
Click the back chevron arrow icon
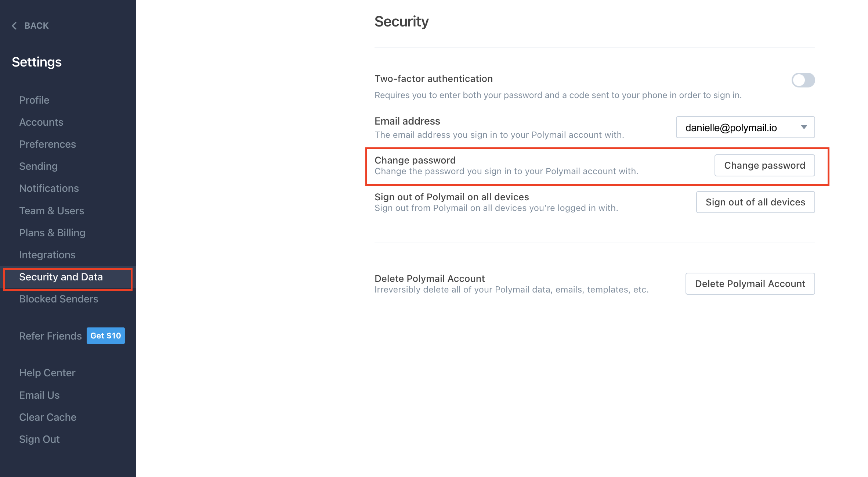pyautogui.click(x=14, y=26)
